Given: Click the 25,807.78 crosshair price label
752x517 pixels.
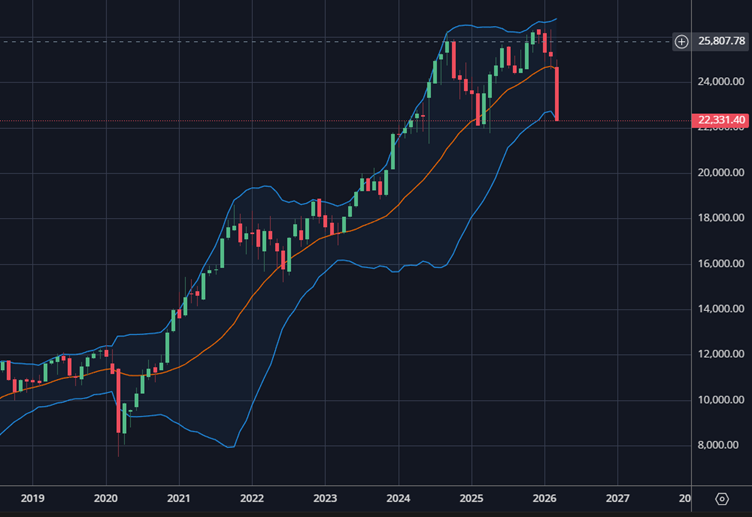Looking at the screenshot, I should [722, 41].
